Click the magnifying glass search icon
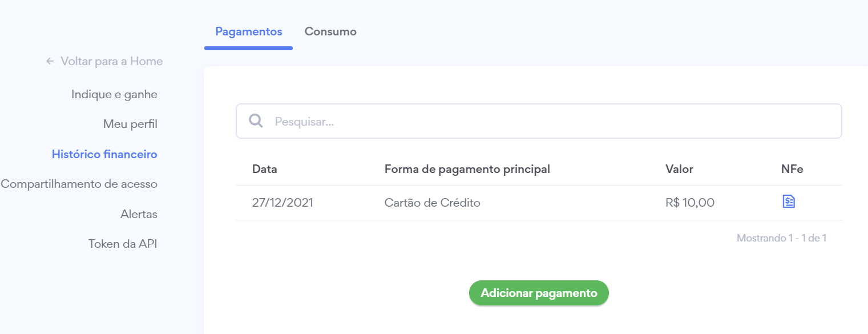Viewport: 868px width, 334px height. [x=256, y=121]
